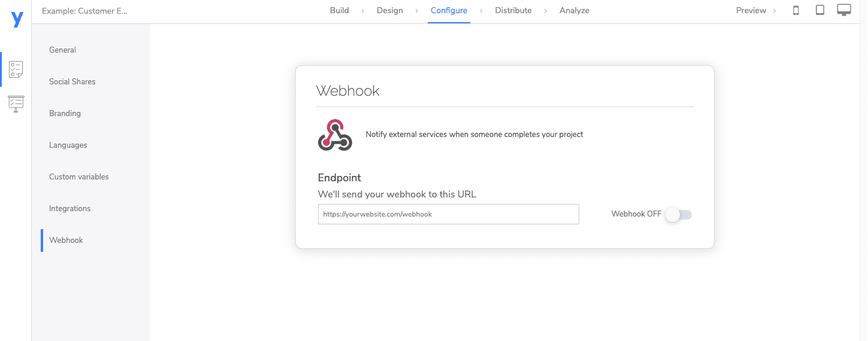Click the webhook logo icon
Viewport: 868px width, 341px height.
[335, 135]
